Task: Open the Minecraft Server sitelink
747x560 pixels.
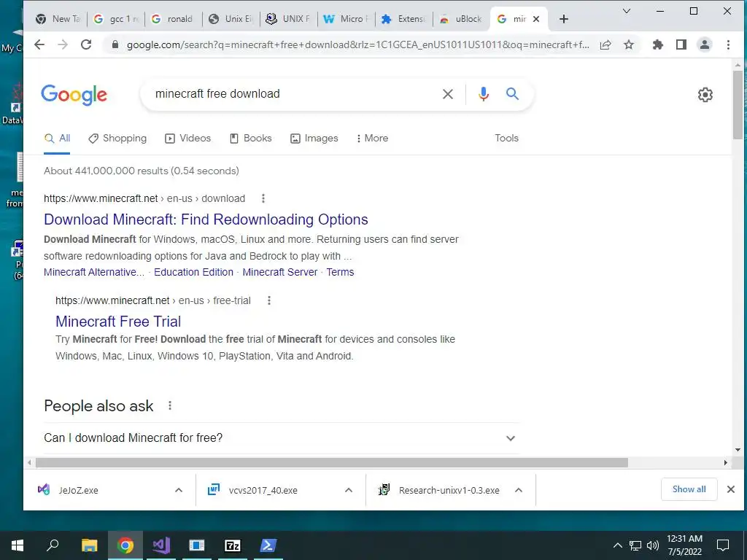Action: click(x=279, y=272)
